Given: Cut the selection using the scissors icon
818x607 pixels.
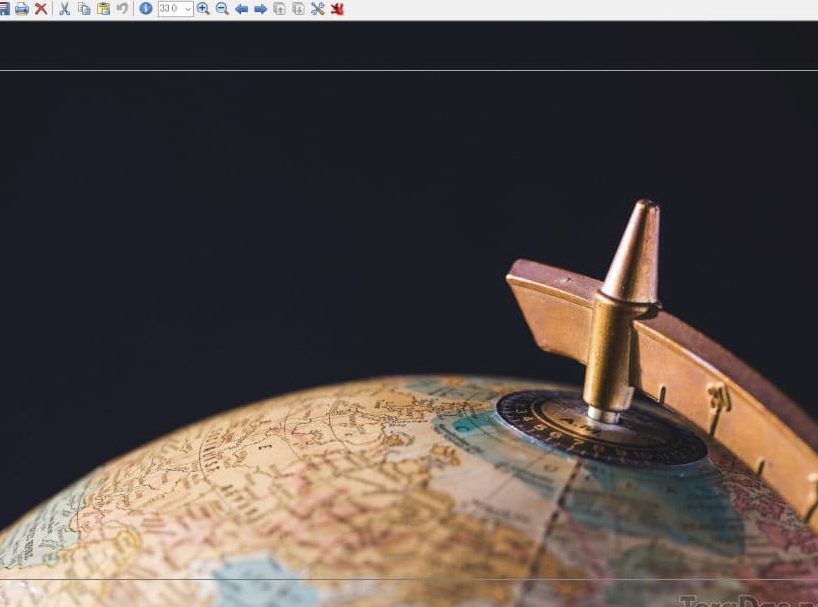Looking at the screenshot, I should [65, 9].
